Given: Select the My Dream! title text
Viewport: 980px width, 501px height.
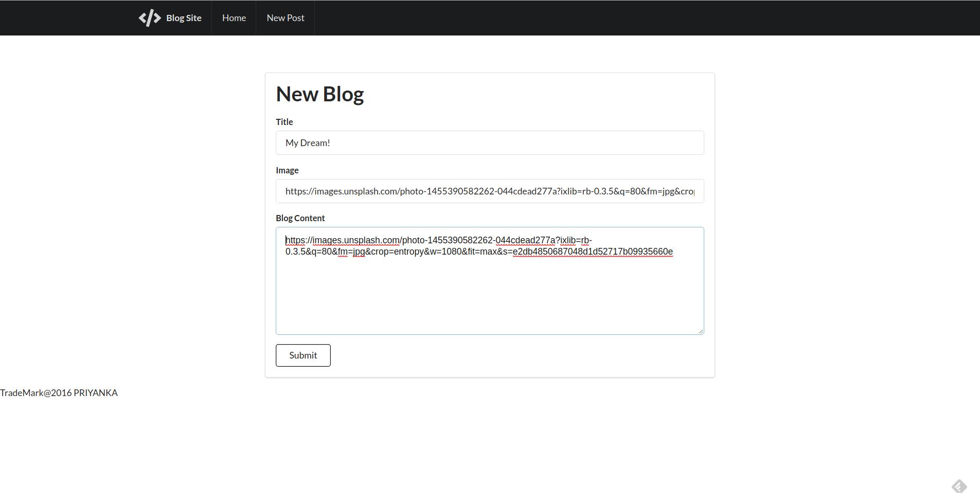Looking at the screenshot, I should coord(307,142).
